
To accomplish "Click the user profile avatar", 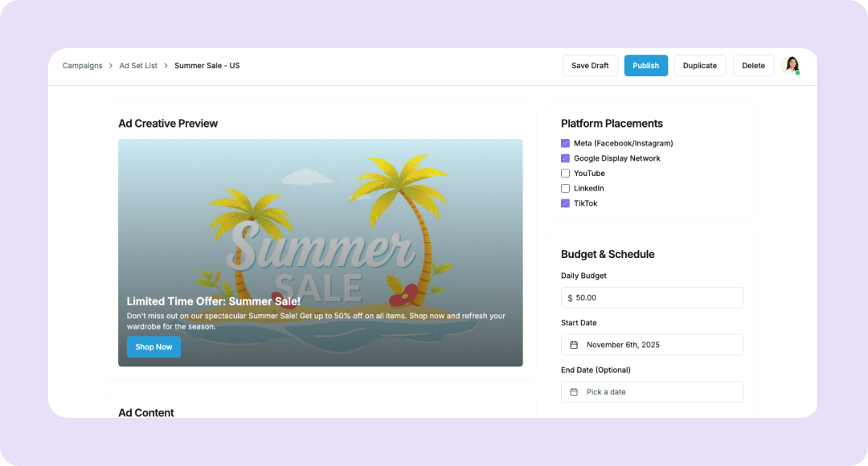I will tap(791, 65).
